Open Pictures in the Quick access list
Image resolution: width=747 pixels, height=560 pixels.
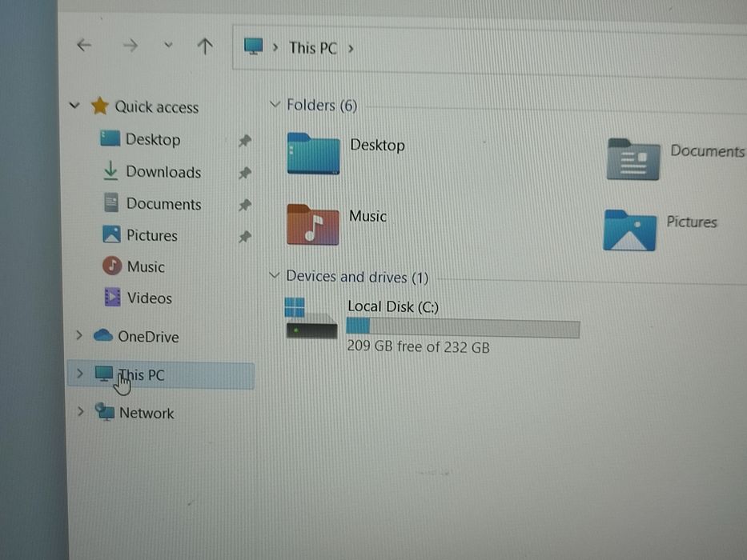click(x=152, y=235)
